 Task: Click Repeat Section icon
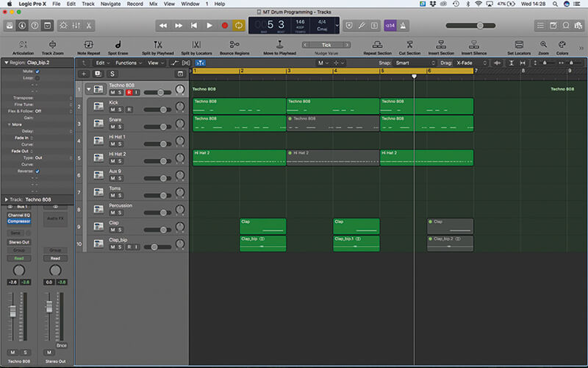[377, 45]
